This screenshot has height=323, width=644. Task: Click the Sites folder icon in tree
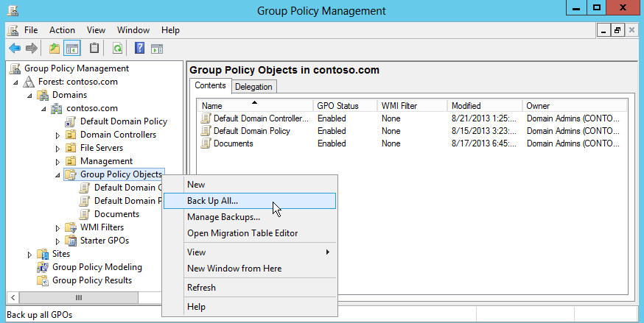43,254
